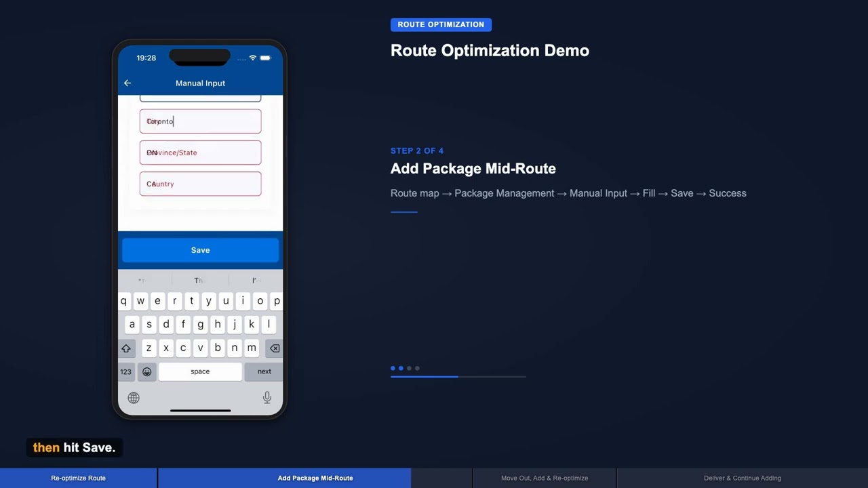
Task: Tap the y key
Action: (209, 301)
